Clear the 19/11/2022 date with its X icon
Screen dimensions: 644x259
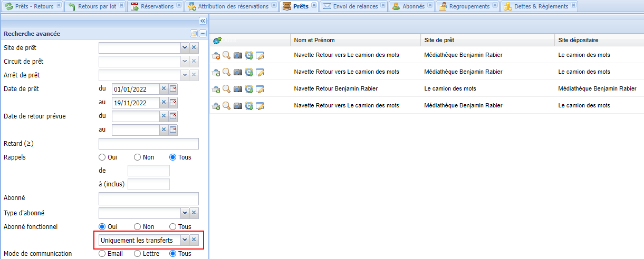(164, 103)
